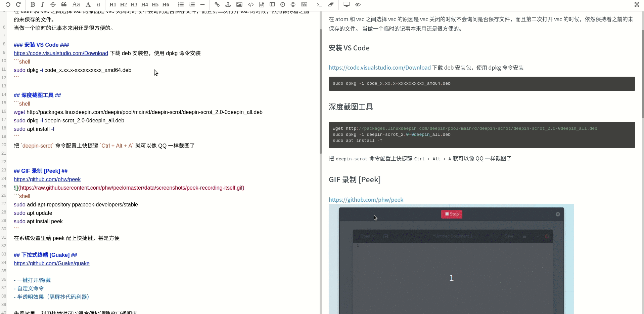Viewport: 644px width, 314px height.
Task: Insert a table
Action: pyautogui.click(x=272, y=5)
